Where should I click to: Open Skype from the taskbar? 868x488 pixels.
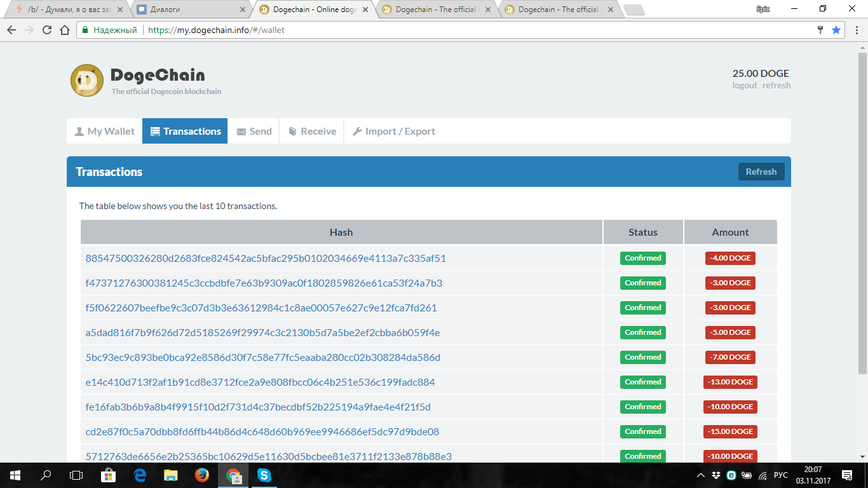pyautogui.click(x=264, y=475)
